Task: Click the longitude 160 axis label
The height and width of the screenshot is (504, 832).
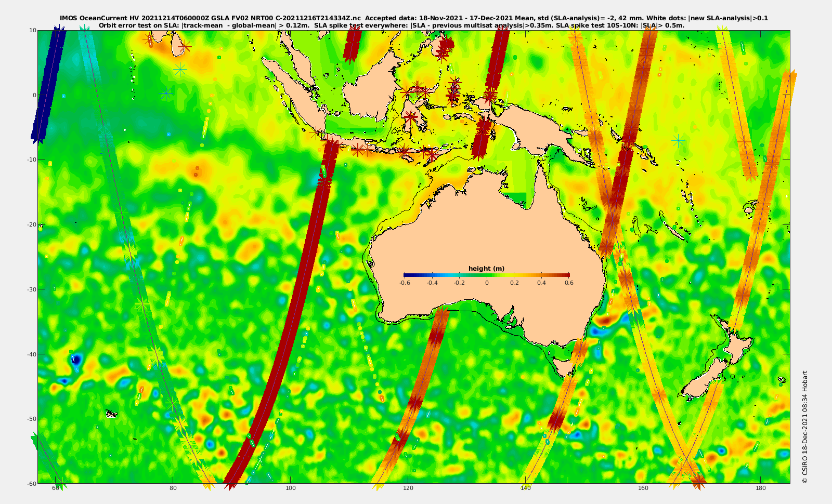Action: click(x=643, y=488)
